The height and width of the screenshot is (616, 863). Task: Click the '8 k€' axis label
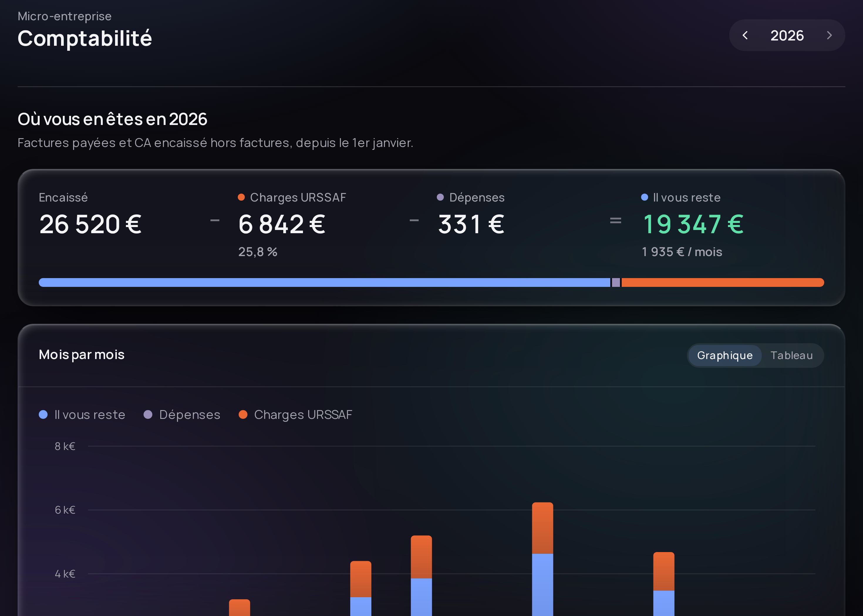[65, 446]
